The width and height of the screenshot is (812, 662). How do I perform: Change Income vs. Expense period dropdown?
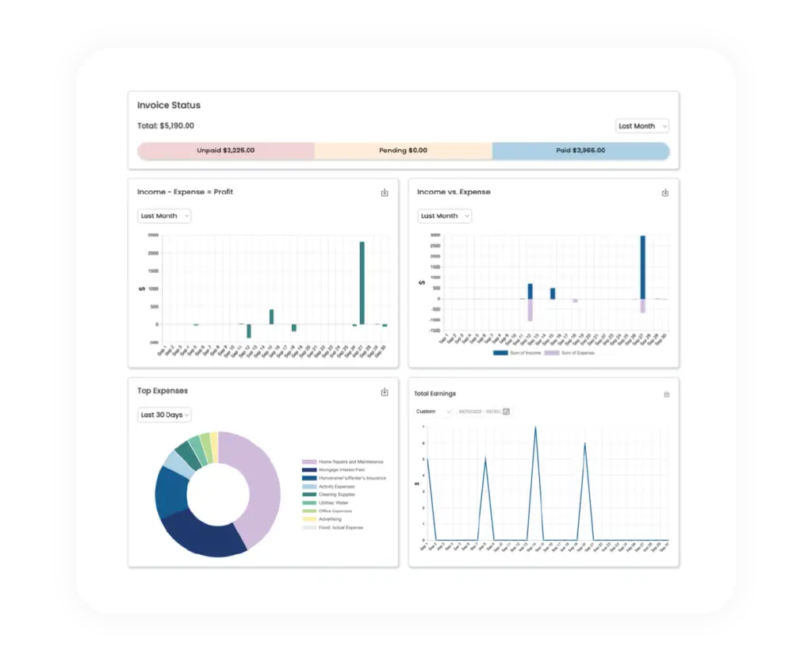pos(444,216)
